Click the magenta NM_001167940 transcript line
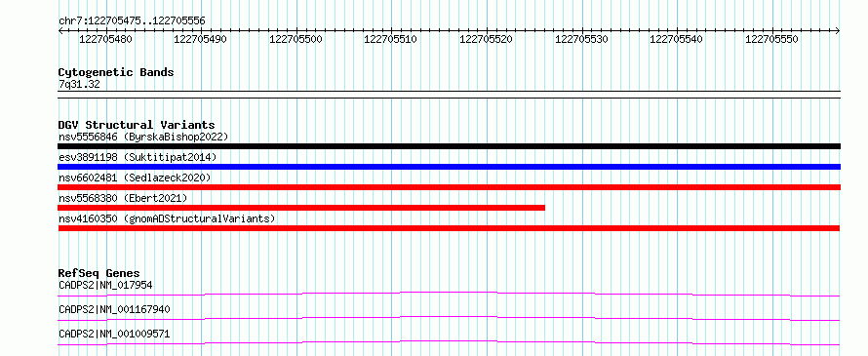Screen dimensions: 868x356 449,318
